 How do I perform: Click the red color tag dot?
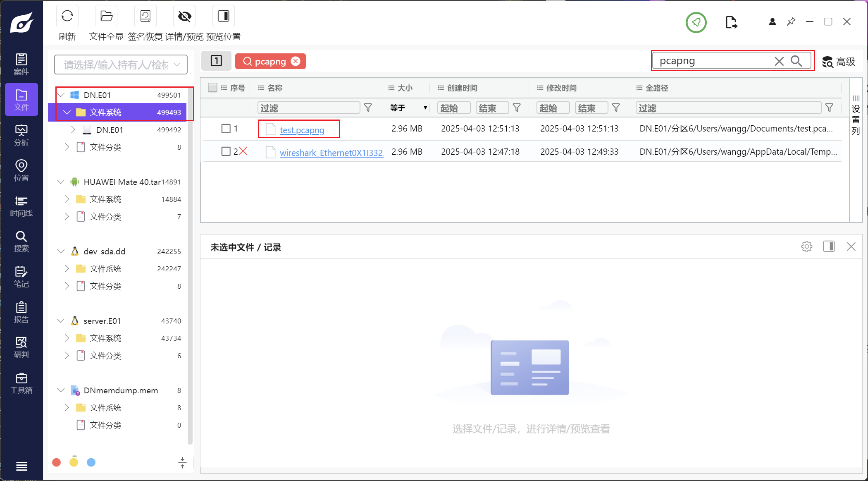(x=57, y=462)
